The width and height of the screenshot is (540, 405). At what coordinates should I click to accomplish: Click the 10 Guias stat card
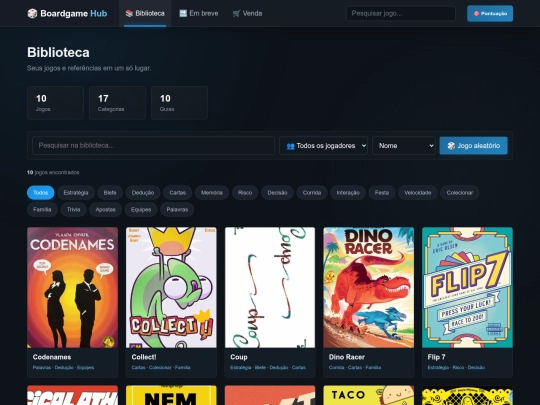pos(179,103)
